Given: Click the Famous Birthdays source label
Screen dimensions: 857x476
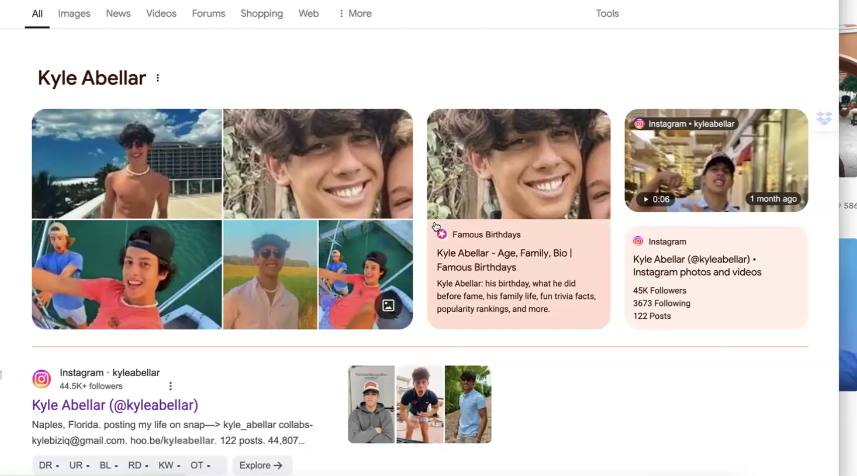Looking at the screenshot, I should 486,234.
